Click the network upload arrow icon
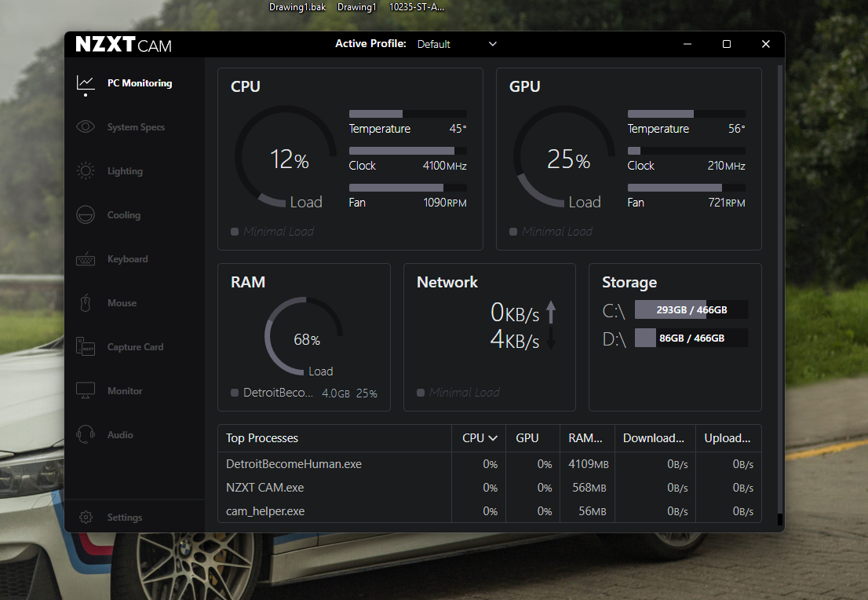The width and height of the screenshot is (868, 600). (551, 312)
